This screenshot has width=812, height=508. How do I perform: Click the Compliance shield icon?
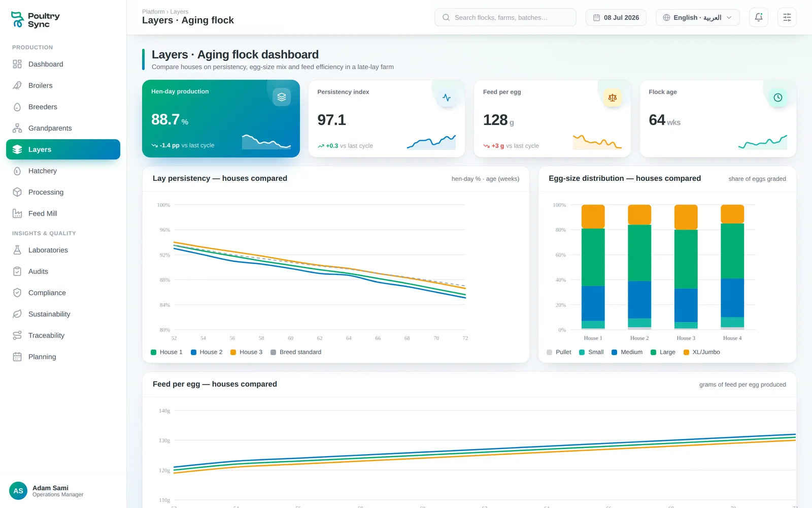17,293
